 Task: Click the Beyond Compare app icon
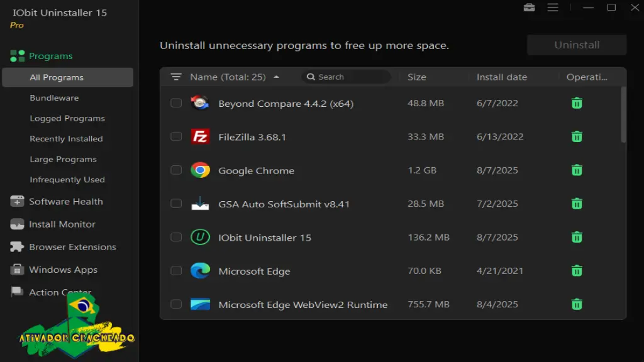[200, 103]
